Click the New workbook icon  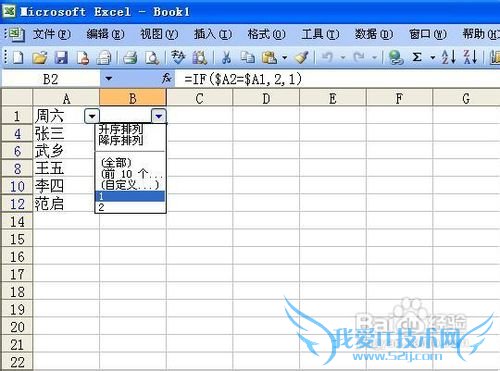(18, 57)
